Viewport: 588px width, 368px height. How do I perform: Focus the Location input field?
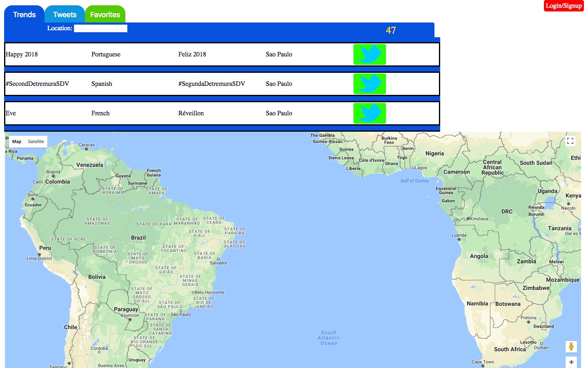tap(100, 28)
